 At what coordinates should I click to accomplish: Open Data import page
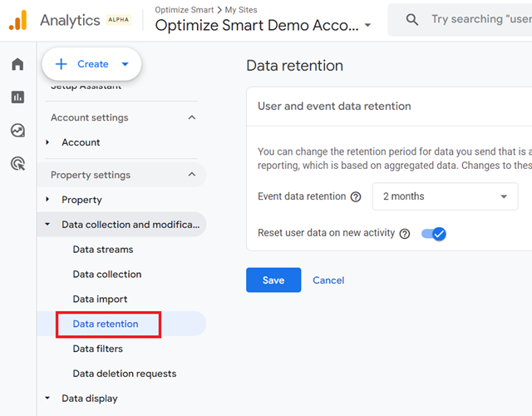click(x=100, y=300)
